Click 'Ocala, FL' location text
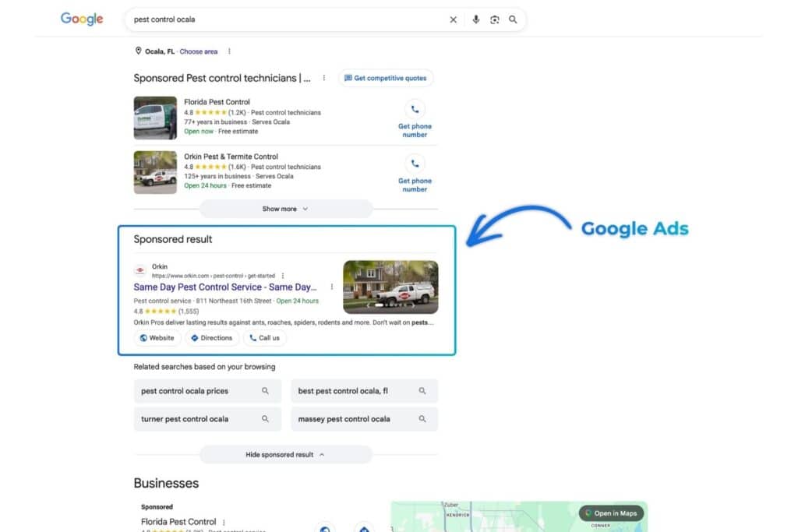Screen dimensions: 798x532 coord(160,51)
